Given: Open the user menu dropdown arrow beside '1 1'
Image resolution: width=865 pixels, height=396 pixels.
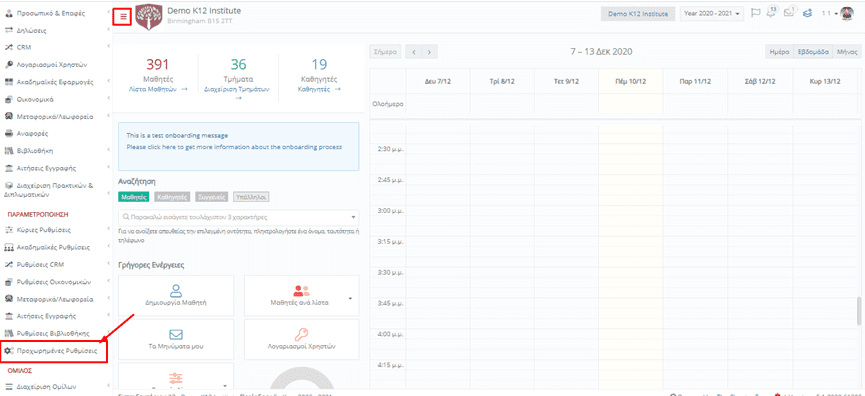Looking at the screenshot, I should click(x=836, y=14).
